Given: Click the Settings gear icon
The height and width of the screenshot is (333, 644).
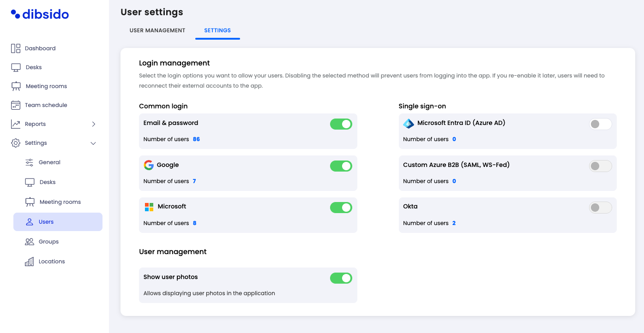Looking at the screenshot, I should pyautogui.click(x=16, y=143).
